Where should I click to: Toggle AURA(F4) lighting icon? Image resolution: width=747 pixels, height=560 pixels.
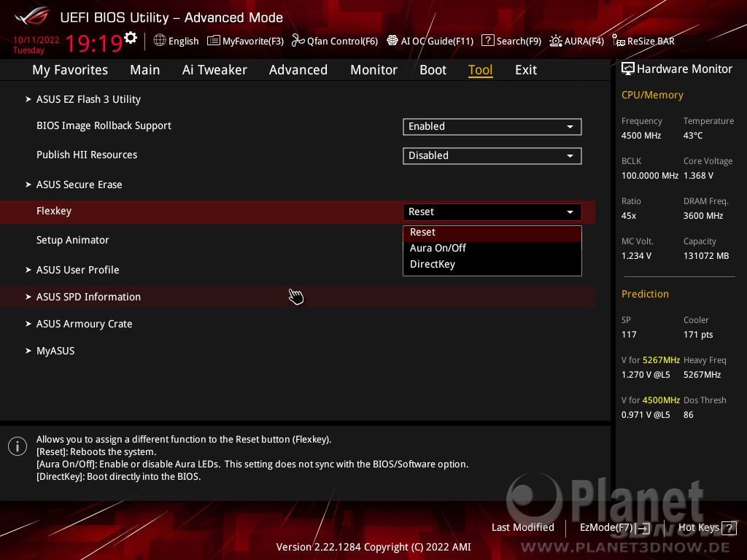[x=555, y=41]
